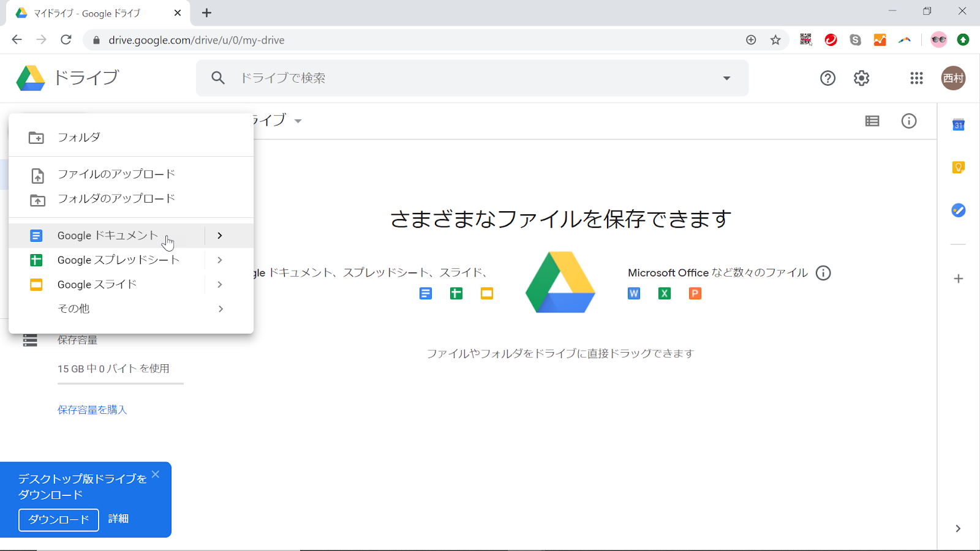Click the Google Drive logo

31,78
